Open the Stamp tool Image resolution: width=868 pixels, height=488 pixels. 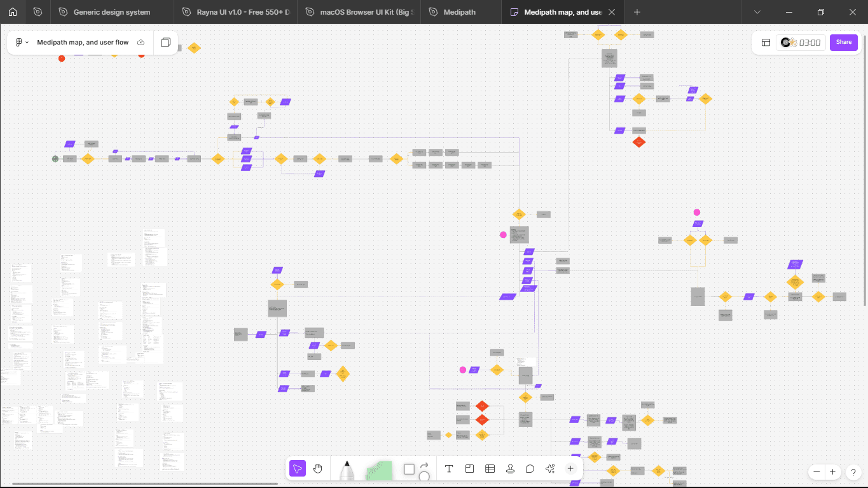tap(510, 469)
